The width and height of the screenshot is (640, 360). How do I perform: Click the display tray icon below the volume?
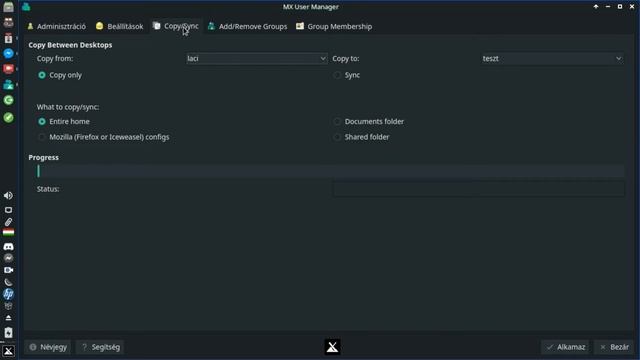click(x=8, y=210)
